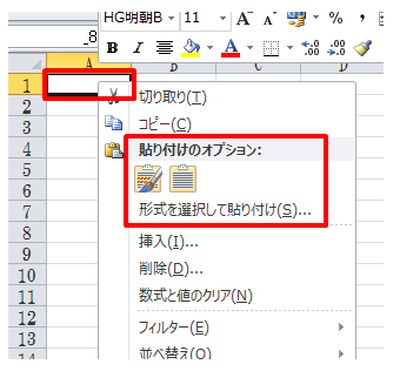
Task: Apply center alignment from mini toolbar
Action: pos(165,48)
